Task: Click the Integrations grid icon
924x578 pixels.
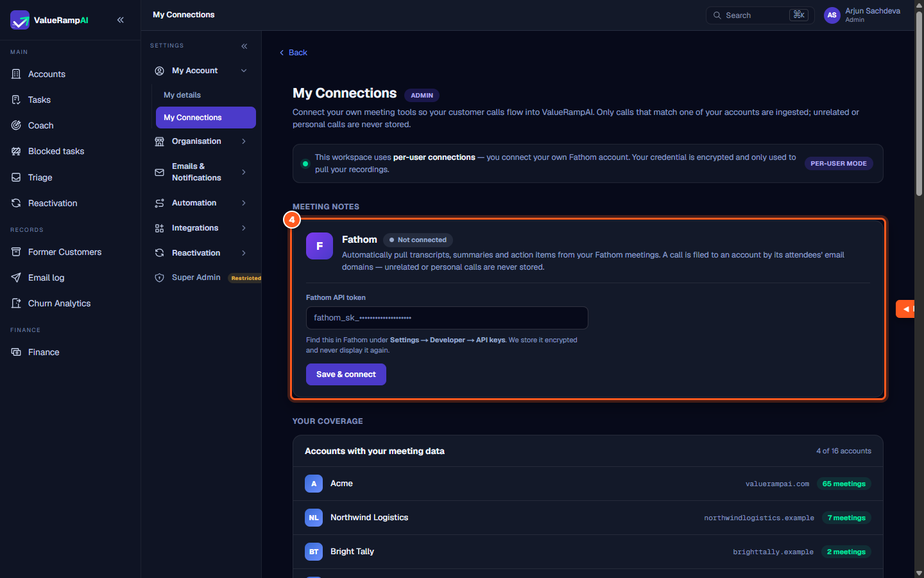Action: click(160, 228)
